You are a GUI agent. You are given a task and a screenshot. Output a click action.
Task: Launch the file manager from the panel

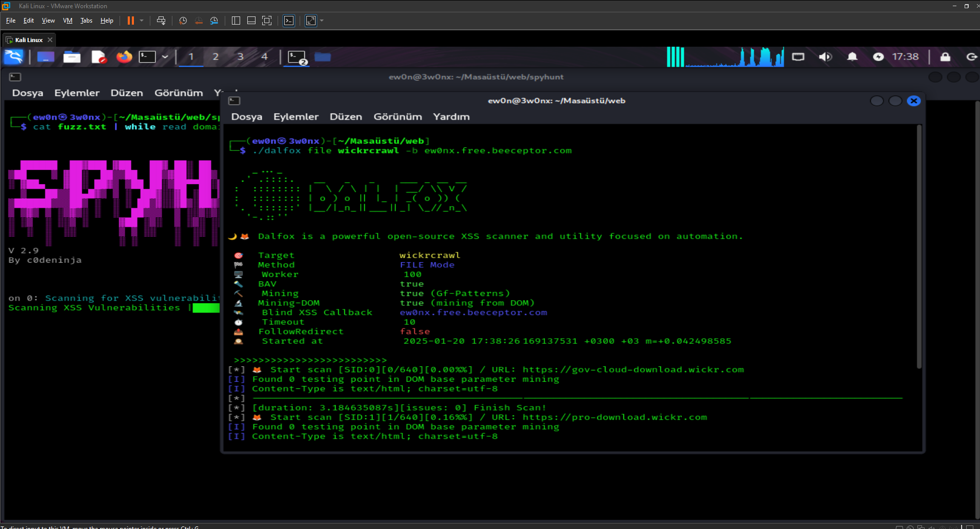click(72, 56)
